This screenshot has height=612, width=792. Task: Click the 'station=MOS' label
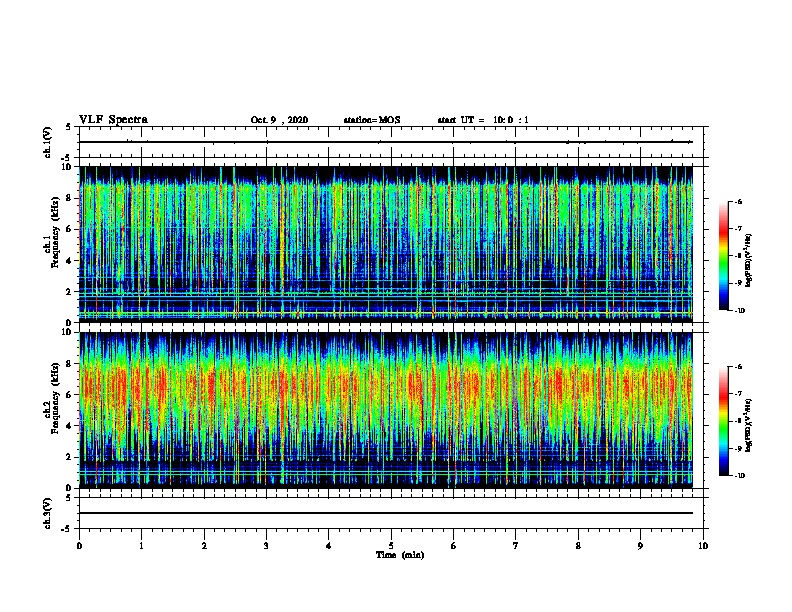coord(372,120)
